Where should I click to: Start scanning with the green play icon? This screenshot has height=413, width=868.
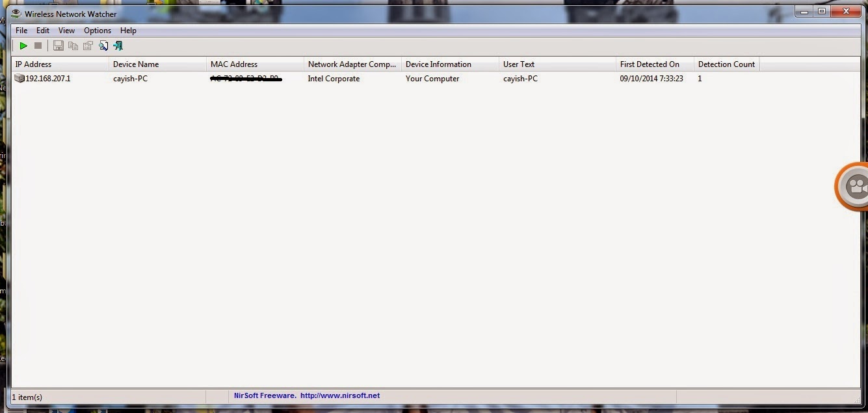click(23, 46)
